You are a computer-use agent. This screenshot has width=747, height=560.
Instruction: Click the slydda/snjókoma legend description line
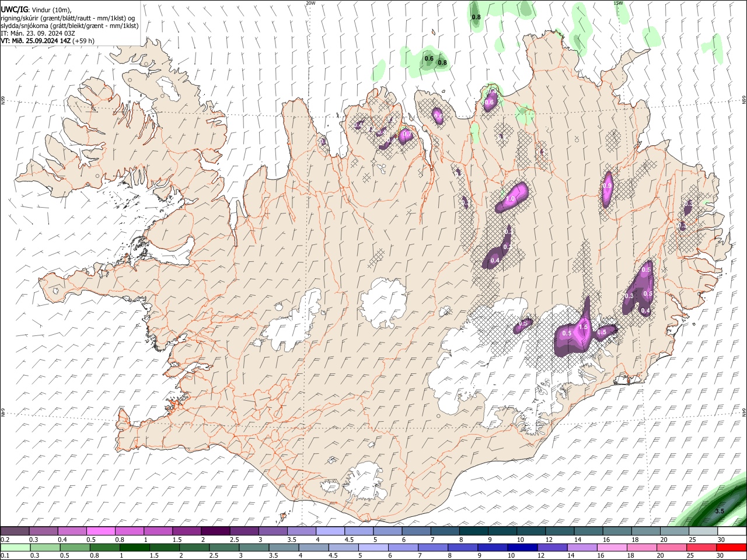coord(69,25)
